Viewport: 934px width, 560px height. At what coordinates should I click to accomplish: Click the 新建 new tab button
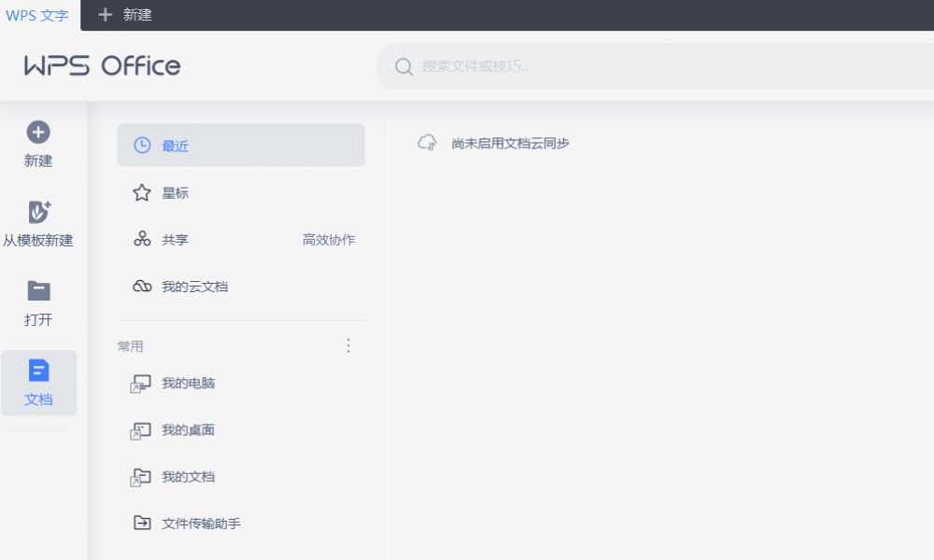pyautogui.click(x=125, y=15)
